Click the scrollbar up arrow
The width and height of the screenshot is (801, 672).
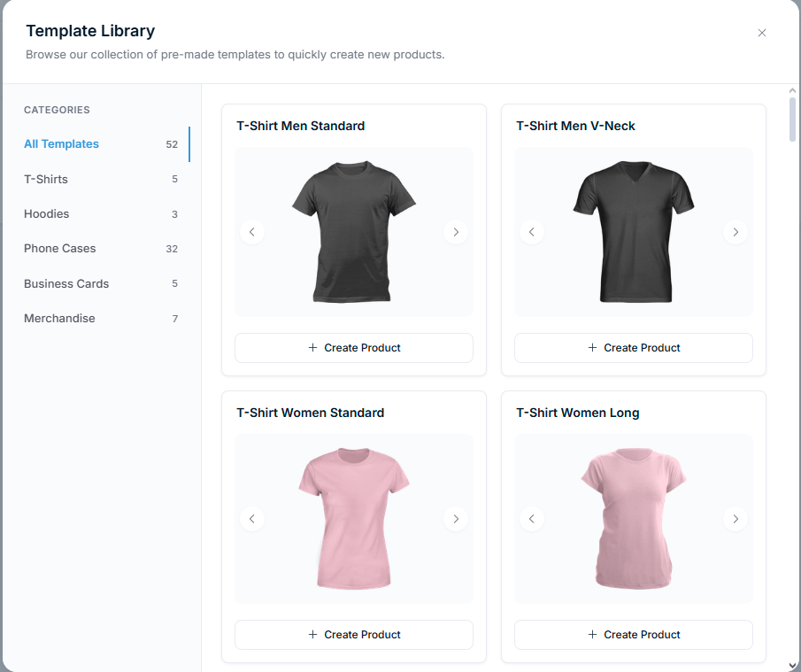coord(792,90)
